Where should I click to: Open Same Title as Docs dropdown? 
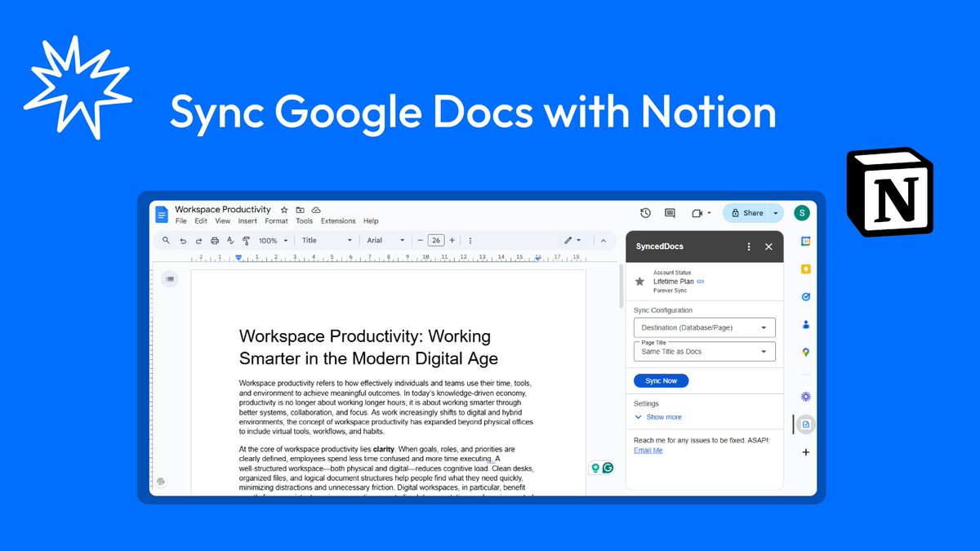(x=704, y=351)
